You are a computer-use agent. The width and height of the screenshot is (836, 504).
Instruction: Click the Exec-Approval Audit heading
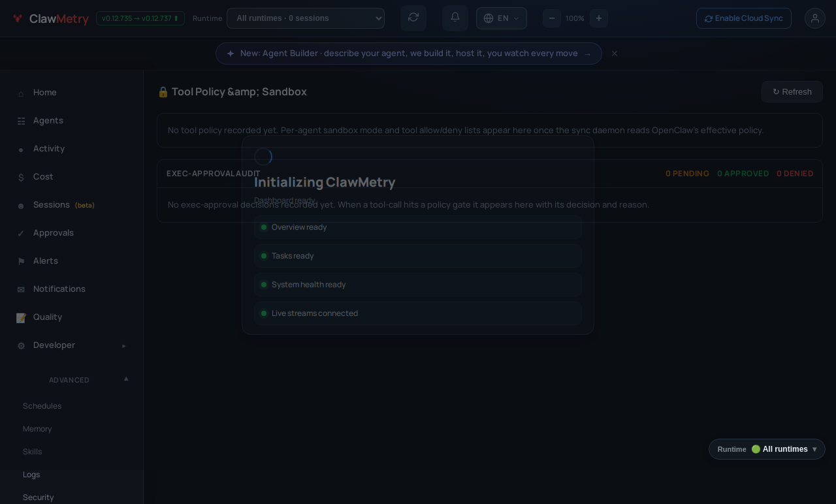tap(214, 174)
